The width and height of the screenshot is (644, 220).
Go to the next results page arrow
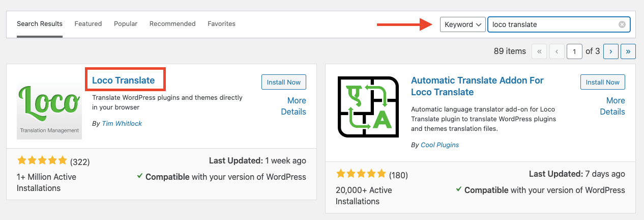point(610,51)
